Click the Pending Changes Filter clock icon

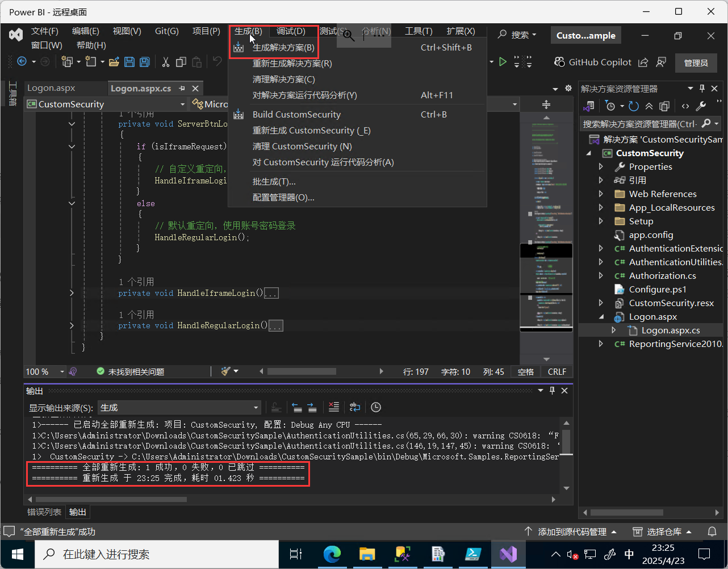pyautogui.click(x=610, y=106)
